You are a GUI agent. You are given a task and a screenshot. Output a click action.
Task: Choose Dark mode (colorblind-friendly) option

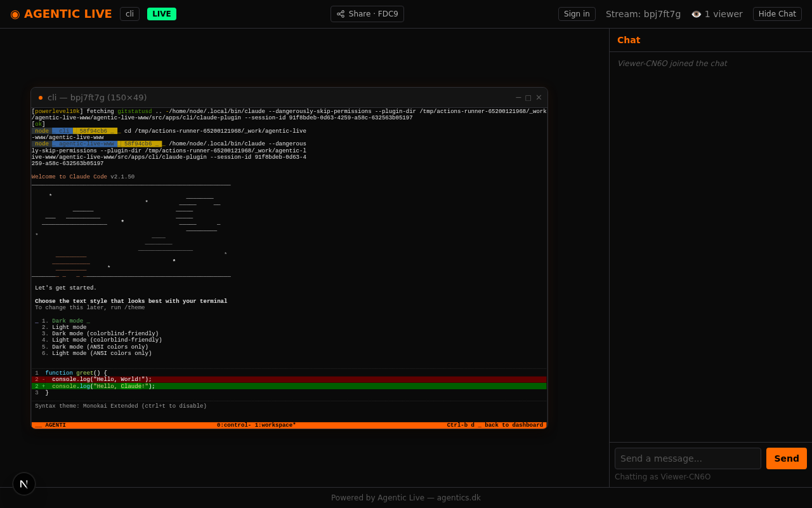click(x=105, y=334)
